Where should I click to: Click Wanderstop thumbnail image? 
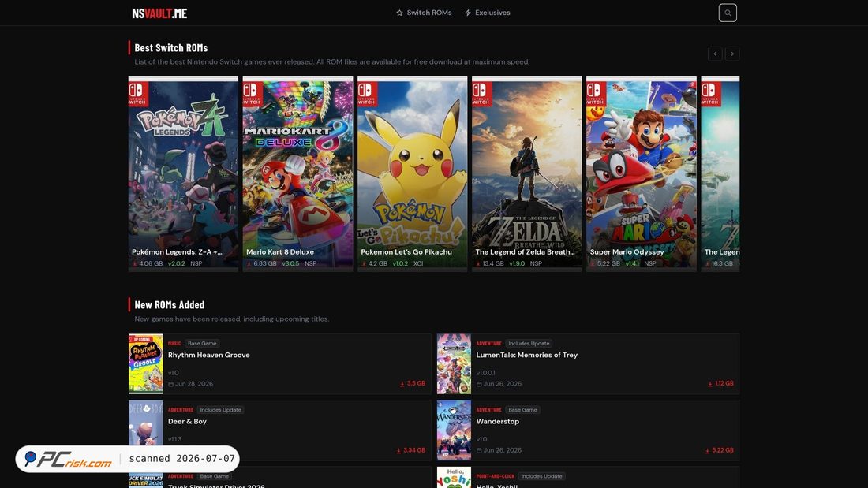tap(454, 430)
